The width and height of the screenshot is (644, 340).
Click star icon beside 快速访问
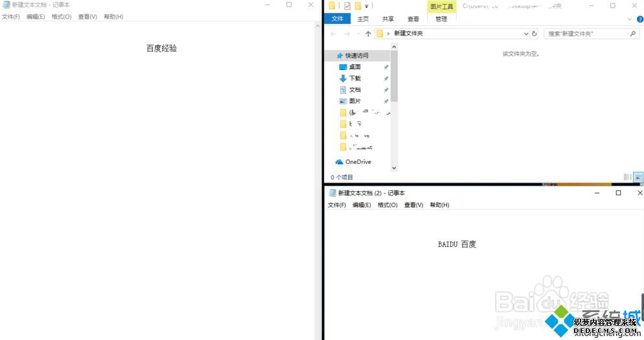339,56
